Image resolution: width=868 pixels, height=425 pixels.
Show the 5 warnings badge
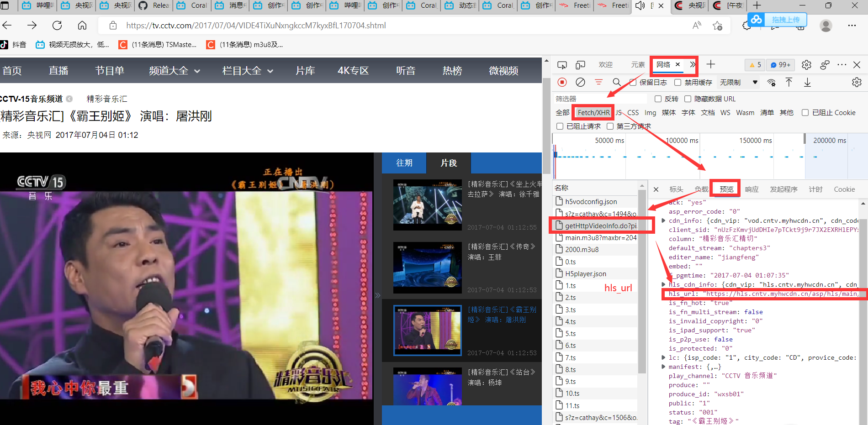tap(755, 65)
